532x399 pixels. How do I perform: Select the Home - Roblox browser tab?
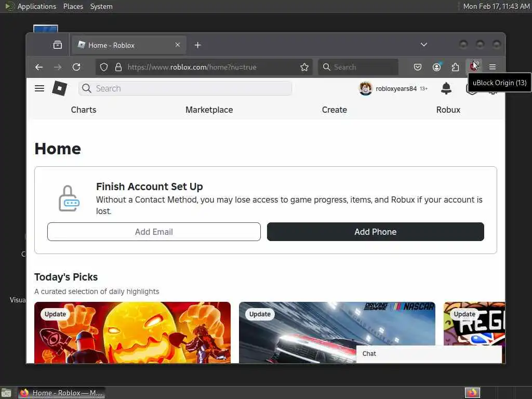[x=129, y=45]
